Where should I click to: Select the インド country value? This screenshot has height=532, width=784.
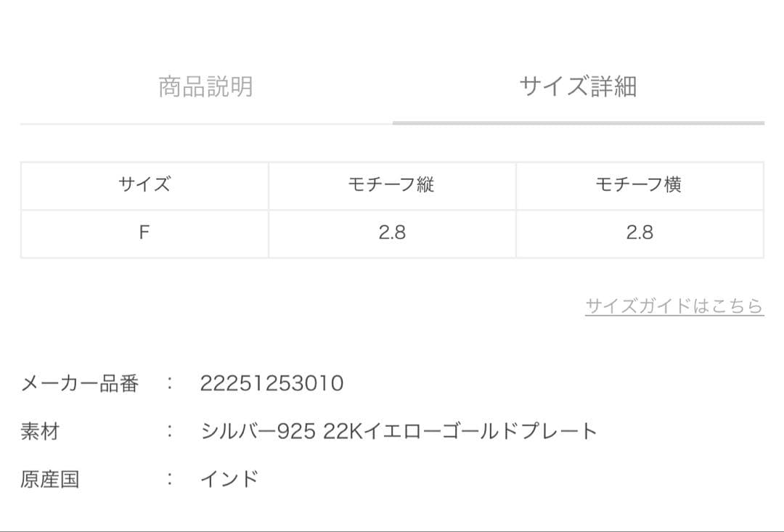[x=229, y=480]
